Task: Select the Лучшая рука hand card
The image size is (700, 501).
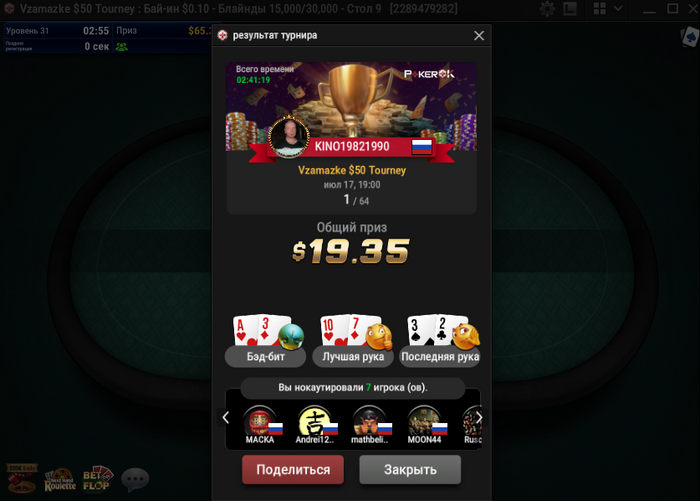Action: [353, 340]
